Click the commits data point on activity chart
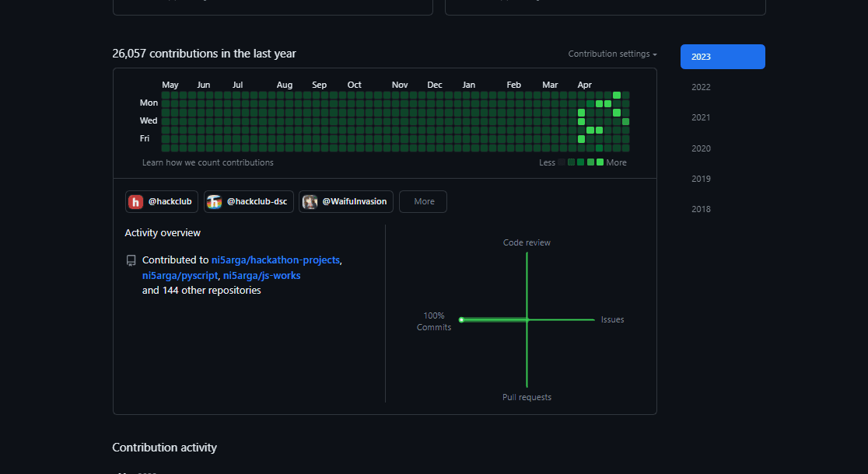Screen dimensions: 868x474 pos(461,320)
